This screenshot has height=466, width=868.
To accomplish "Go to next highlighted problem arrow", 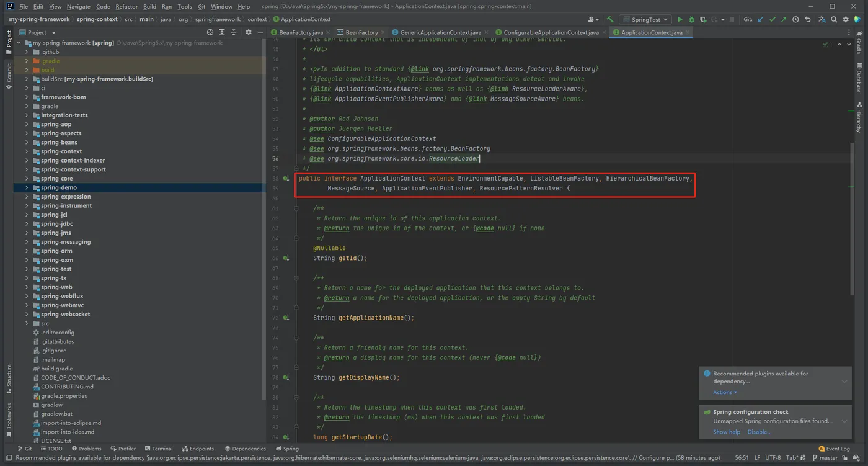I will (850, 45).
